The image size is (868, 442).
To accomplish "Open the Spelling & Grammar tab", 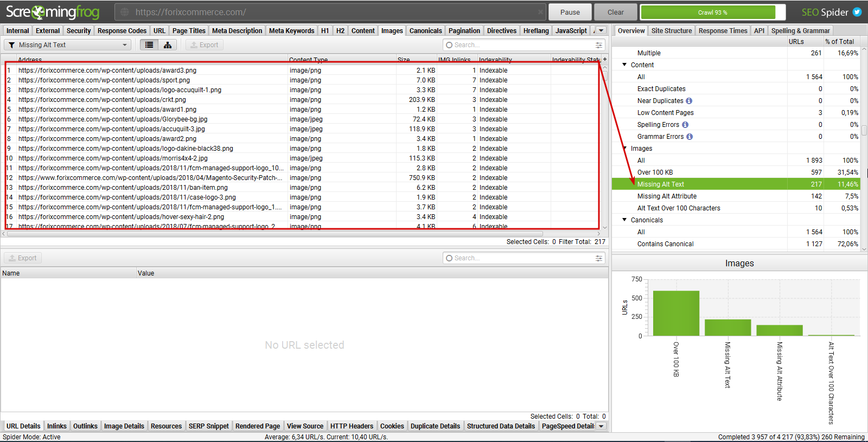I will [x=800, y=31].
